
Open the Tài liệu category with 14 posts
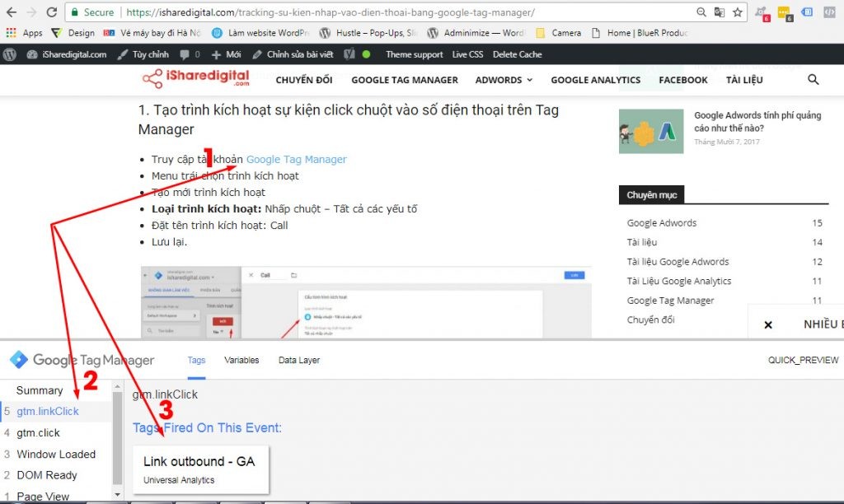[641, 242]
